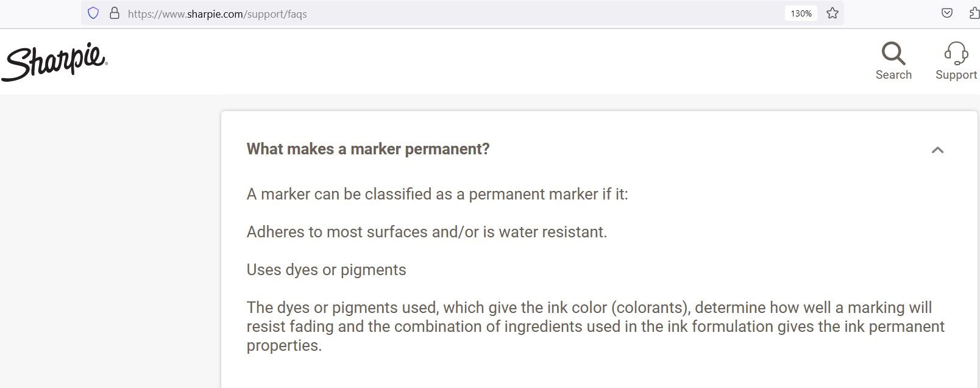Viewport: 980px width, 388px height.
Task: Collapse the FAQ with the chevron arrow
Action: tap(937, 150)
